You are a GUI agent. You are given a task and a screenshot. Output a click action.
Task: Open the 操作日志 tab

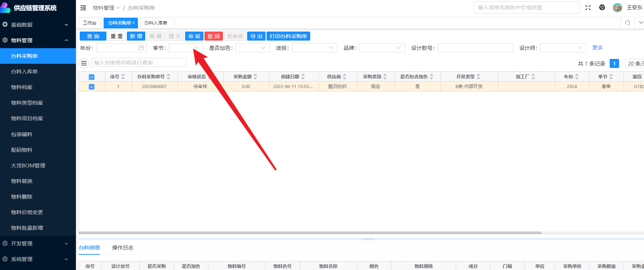click(x=123, y=247)
